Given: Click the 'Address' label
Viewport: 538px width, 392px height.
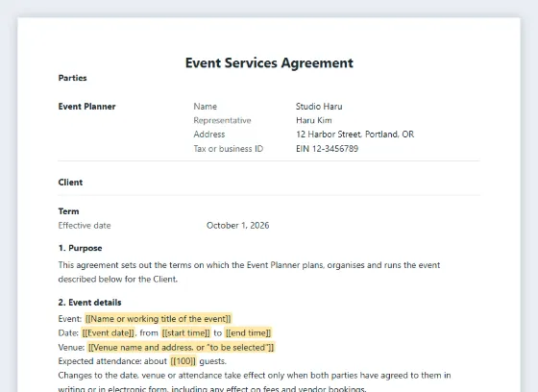Looking at the screenshot, I should click(x=209, y=135).
